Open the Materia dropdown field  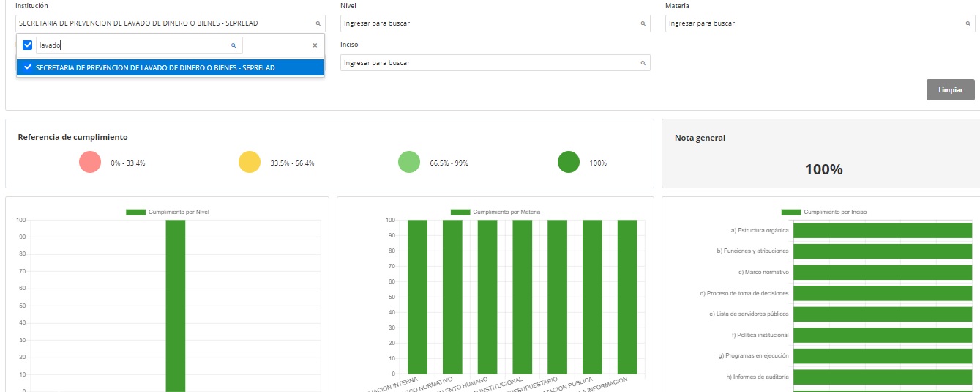tap(820, 23)
